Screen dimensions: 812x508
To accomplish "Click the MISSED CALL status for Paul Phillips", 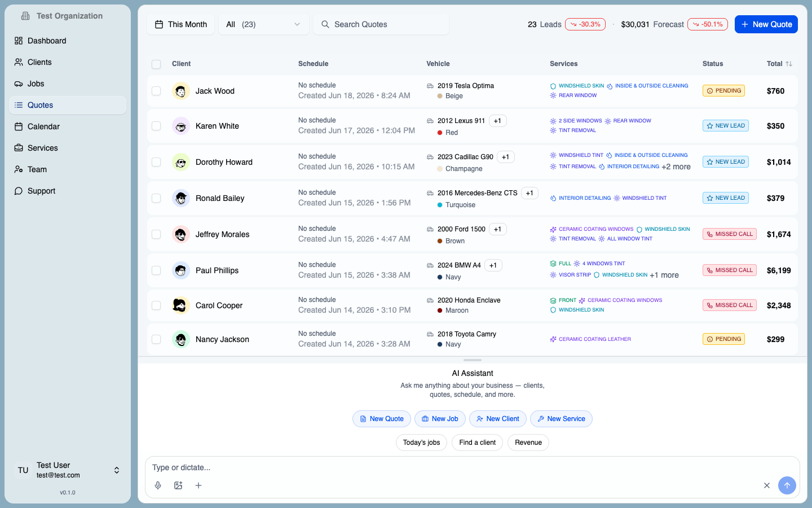I will pyautogui.click(x=730, y=270).
